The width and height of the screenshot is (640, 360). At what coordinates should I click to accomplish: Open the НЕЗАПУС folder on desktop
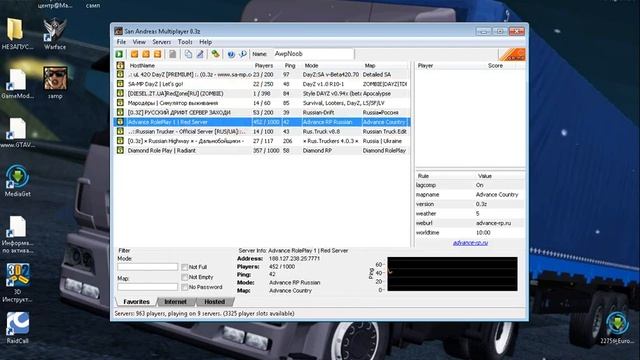[18, 34]
